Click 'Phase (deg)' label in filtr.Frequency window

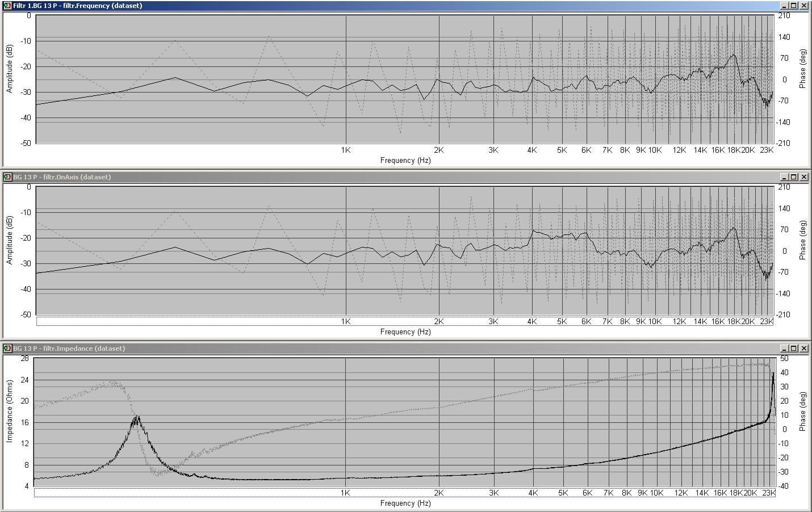802,69
